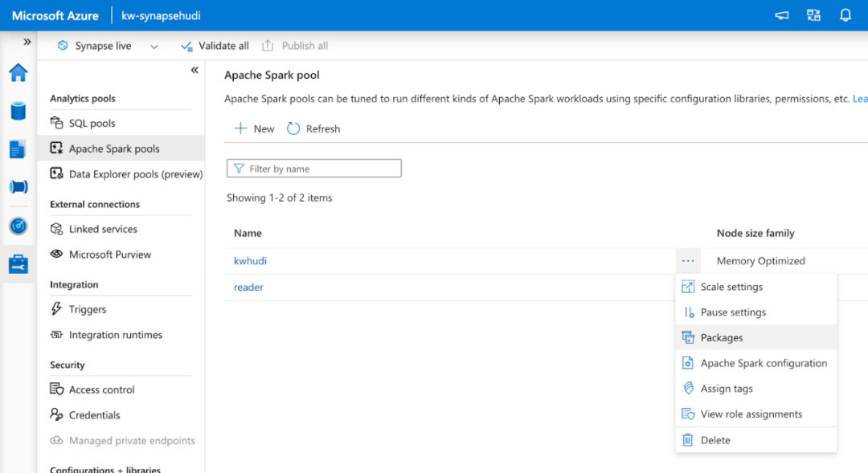Create a New Apache Spark pool
Viewport: 868px width, 473px height.
pos(254,129)
